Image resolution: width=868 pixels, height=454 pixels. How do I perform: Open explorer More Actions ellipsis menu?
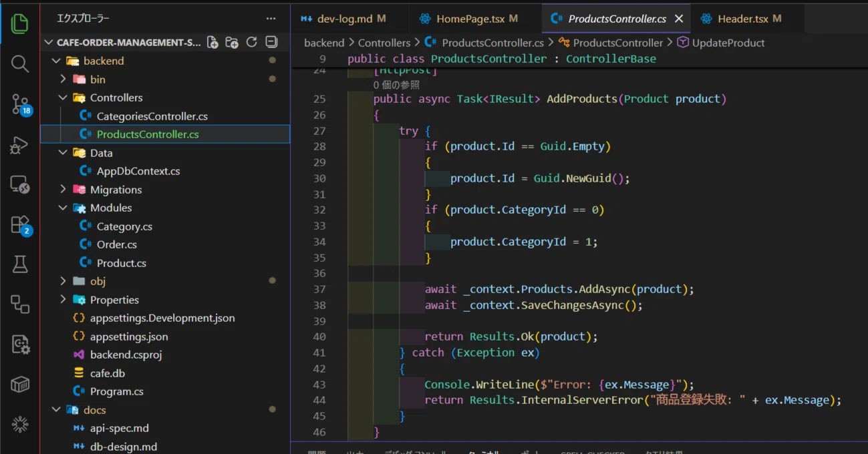[271, 19]
